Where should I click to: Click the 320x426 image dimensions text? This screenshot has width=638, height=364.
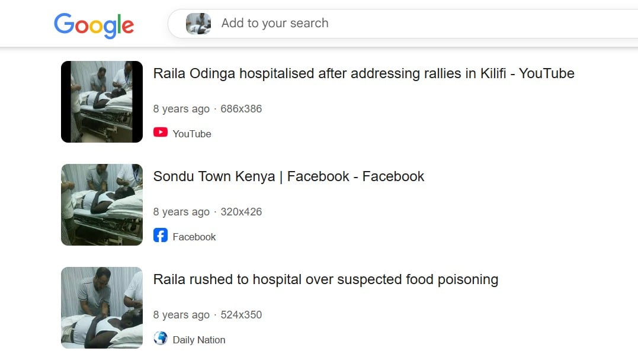point(241,212)
